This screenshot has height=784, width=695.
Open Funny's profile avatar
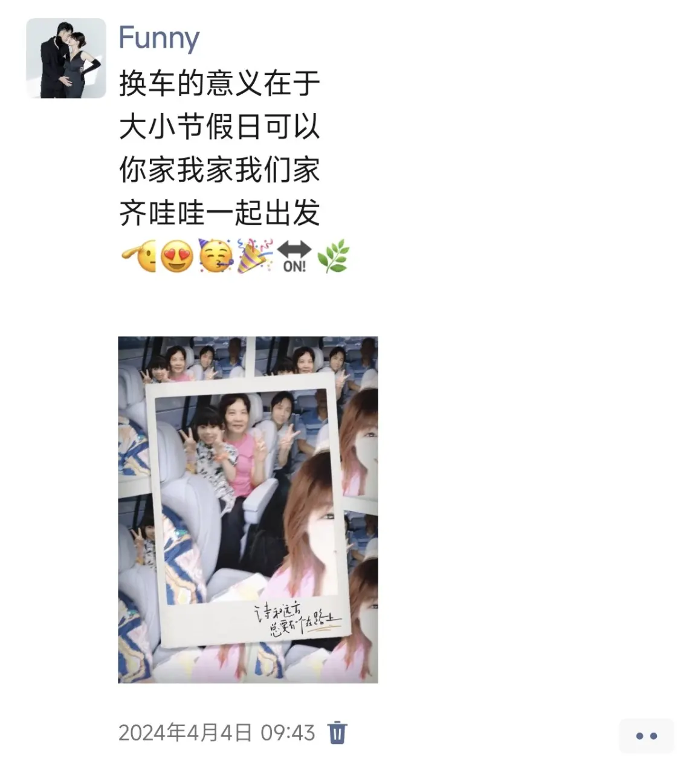[x=65, y=58]
